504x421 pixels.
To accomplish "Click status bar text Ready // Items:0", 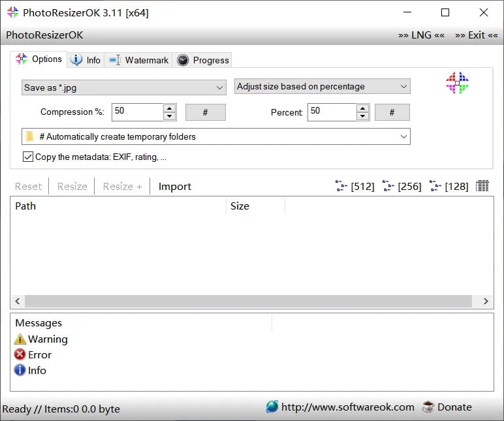I will 61,409.
